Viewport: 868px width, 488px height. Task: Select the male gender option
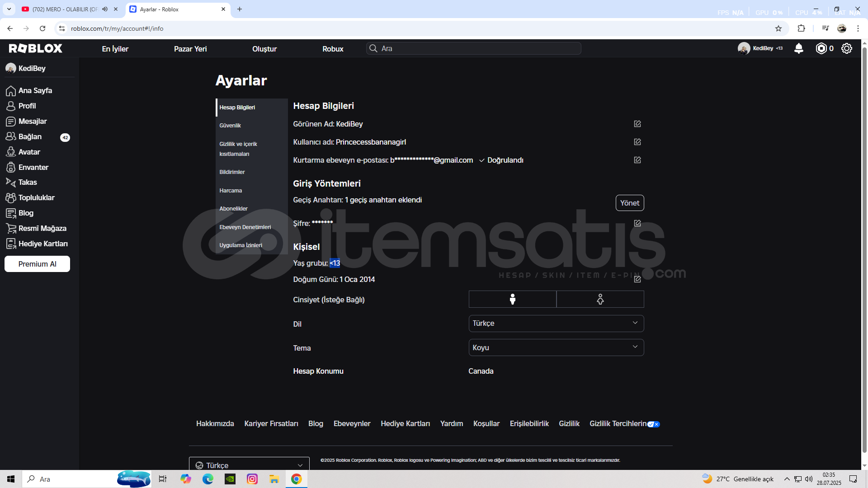tap(512, 299)
